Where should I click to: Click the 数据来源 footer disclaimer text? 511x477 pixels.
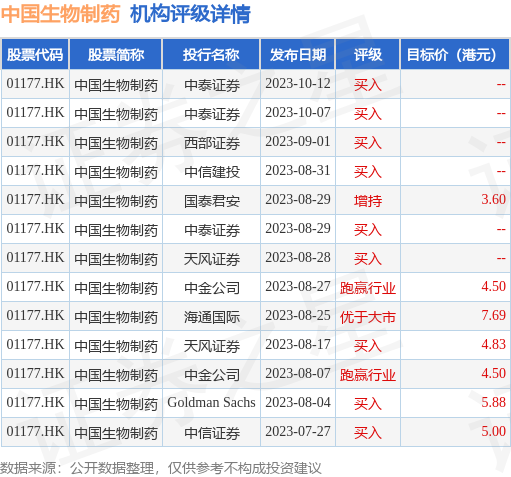pyautogui.click(x=160, y=468)
